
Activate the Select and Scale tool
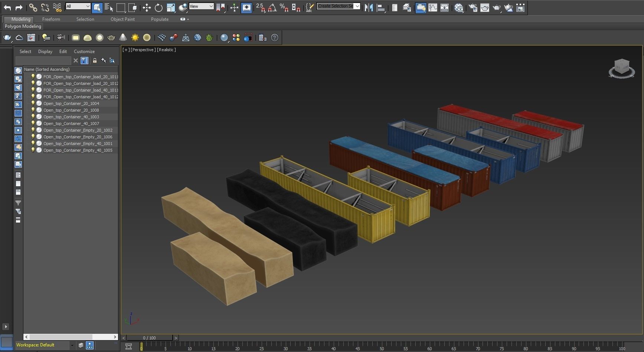point(171,7)
